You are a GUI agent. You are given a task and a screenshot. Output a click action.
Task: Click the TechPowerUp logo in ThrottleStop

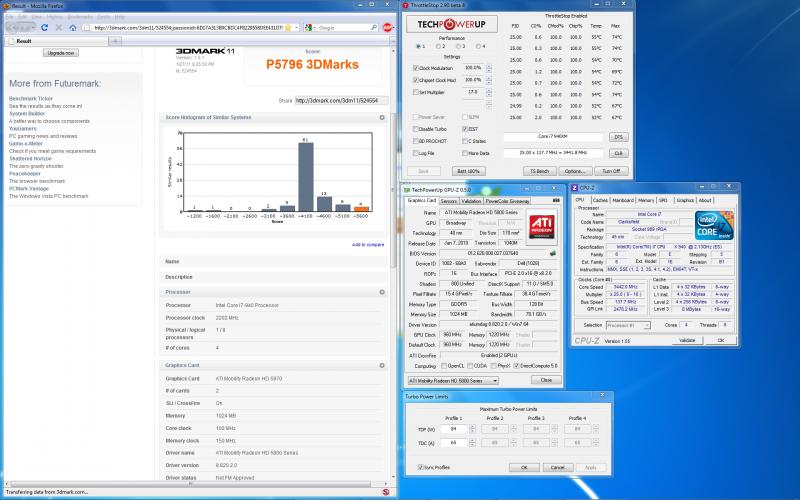click(452, 24)
